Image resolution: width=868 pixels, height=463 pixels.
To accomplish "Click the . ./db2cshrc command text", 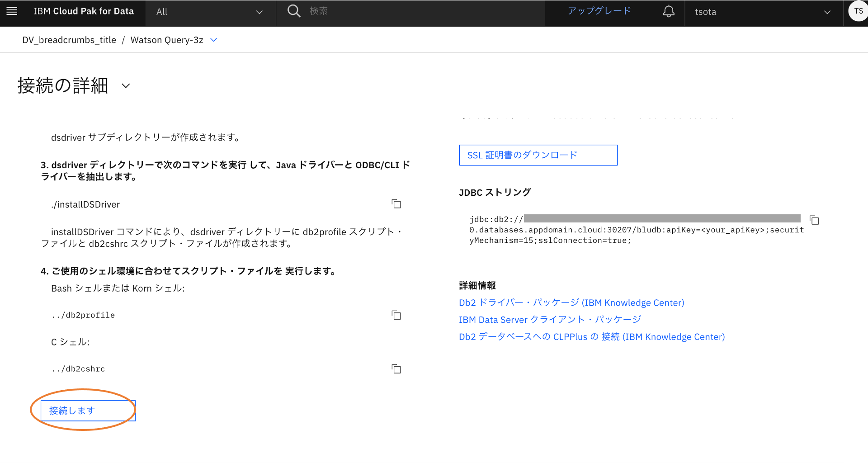I will (x=78, y=369).
